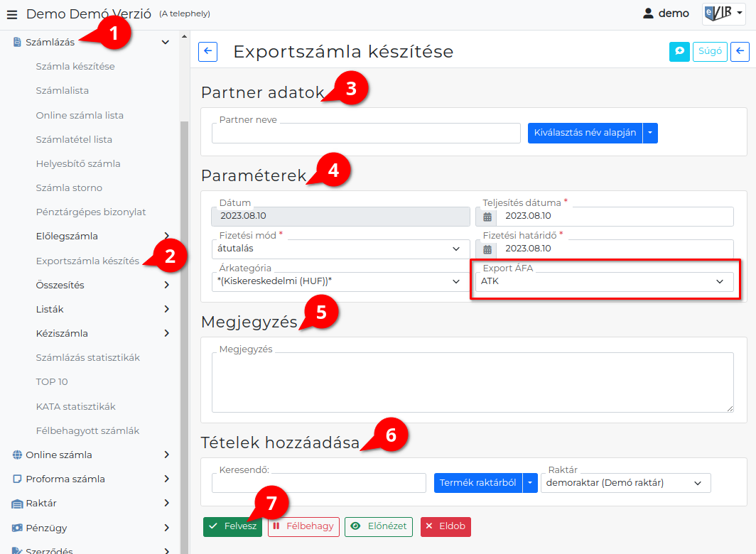Click the Raktár warehouse icon

point(17,504)
